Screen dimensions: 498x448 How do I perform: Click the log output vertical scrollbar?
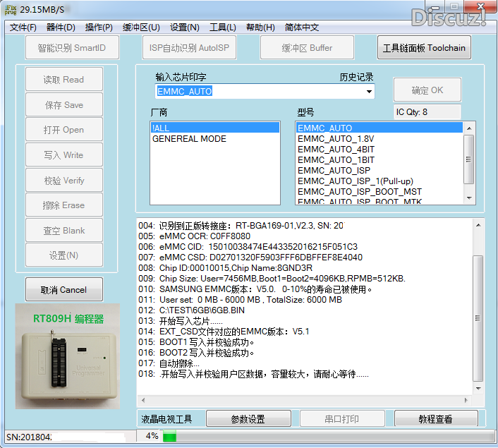coord(478,310)
